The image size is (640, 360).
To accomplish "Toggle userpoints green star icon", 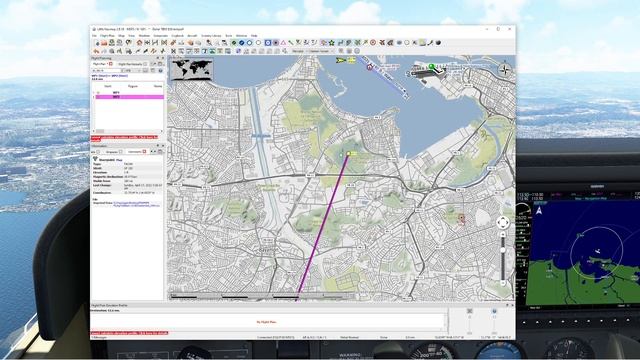I will 331,42.
